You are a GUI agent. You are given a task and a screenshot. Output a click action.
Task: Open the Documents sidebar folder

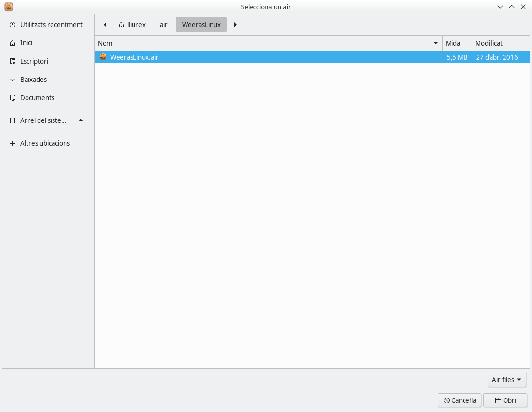tap(48, 98)
